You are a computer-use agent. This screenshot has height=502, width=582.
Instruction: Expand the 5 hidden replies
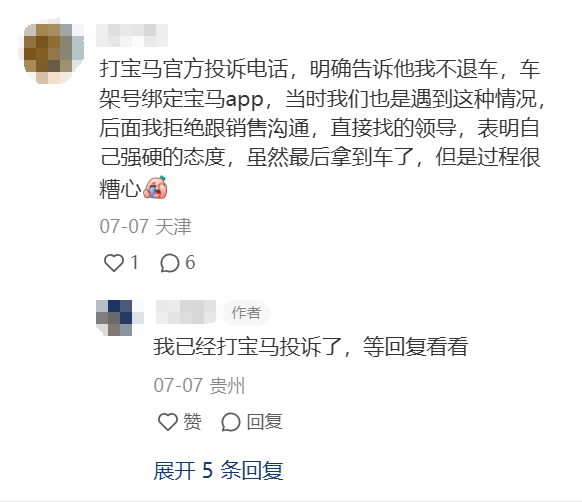tap(218, 471)
